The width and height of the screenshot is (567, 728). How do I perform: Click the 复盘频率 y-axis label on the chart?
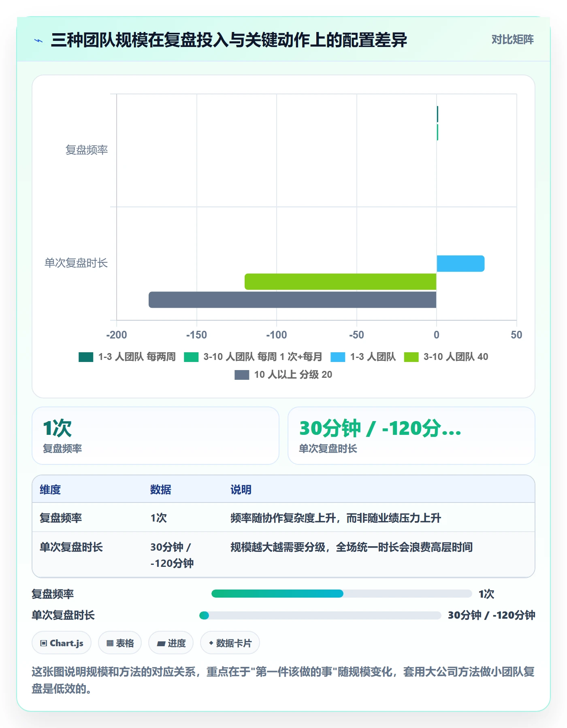coord(87,150)
